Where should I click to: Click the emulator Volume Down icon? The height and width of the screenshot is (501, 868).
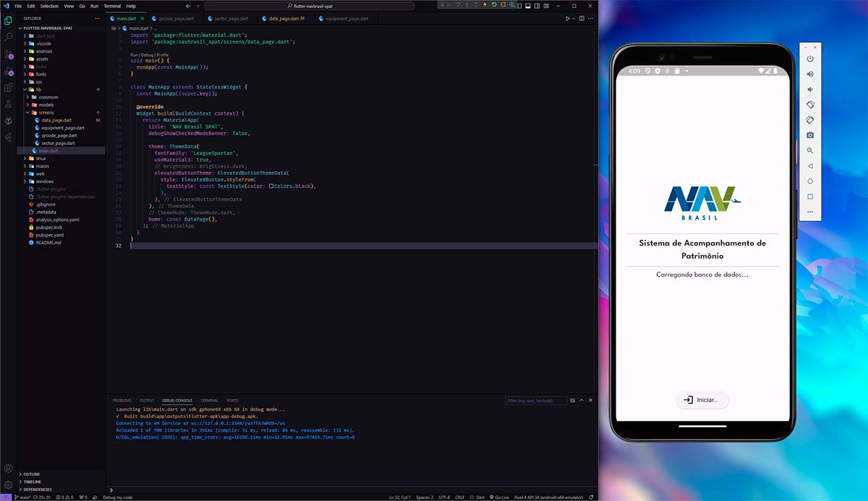[810, 89]
